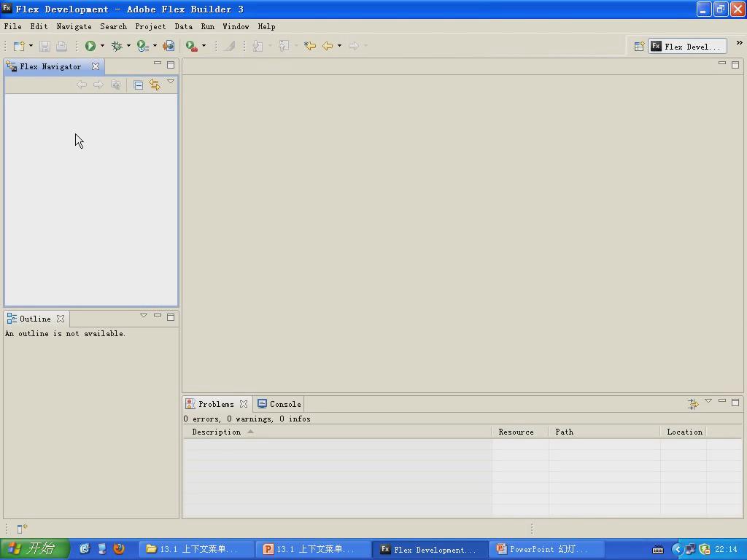Select the Problems tab
Screen dimensions: 747x560
click(x=216, y=404)
